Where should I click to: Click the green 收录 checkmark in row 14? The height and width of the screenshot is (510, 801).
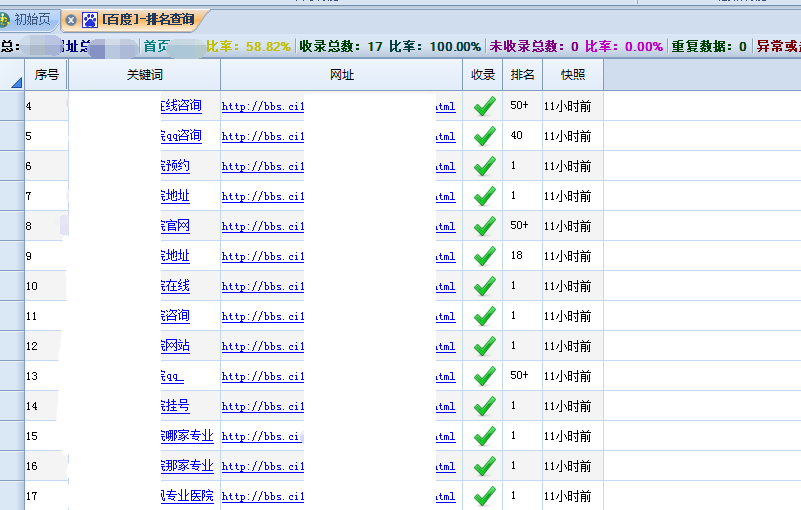[x=484, y=406]
